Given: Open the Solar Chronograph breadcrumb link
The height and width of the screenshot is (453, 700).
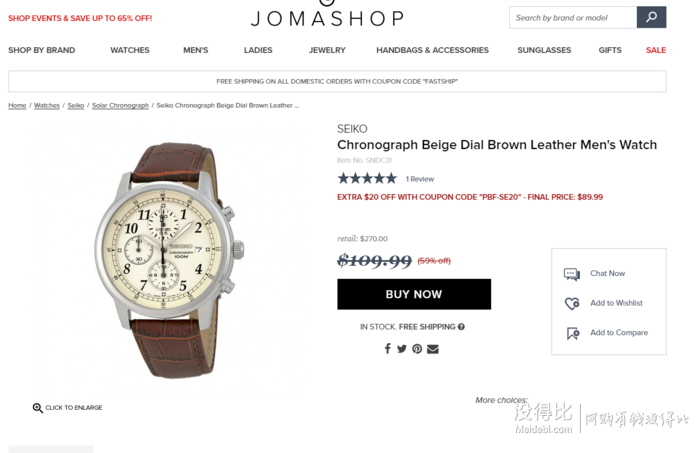Looking at the screenshot, I should coord(120,105).
